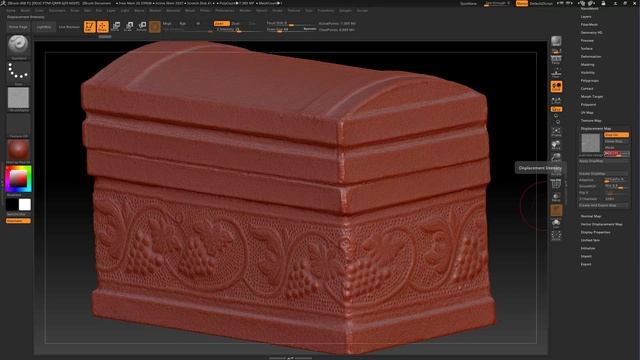The width and height of the screenshot is (640, 360).
Task: Select the Scale transform tool
Action: click(129, 27)
